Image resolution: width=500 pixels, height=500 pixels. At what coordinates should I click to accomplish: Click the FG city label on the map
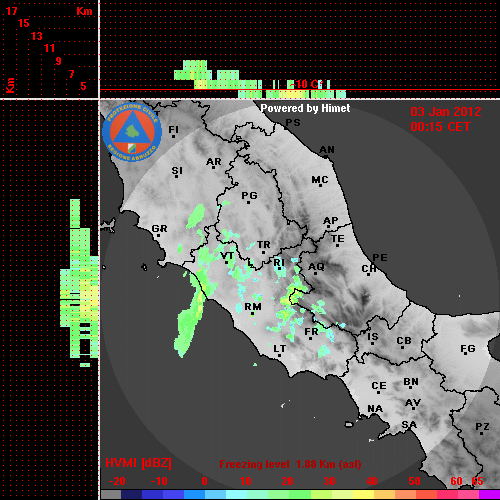468,349
